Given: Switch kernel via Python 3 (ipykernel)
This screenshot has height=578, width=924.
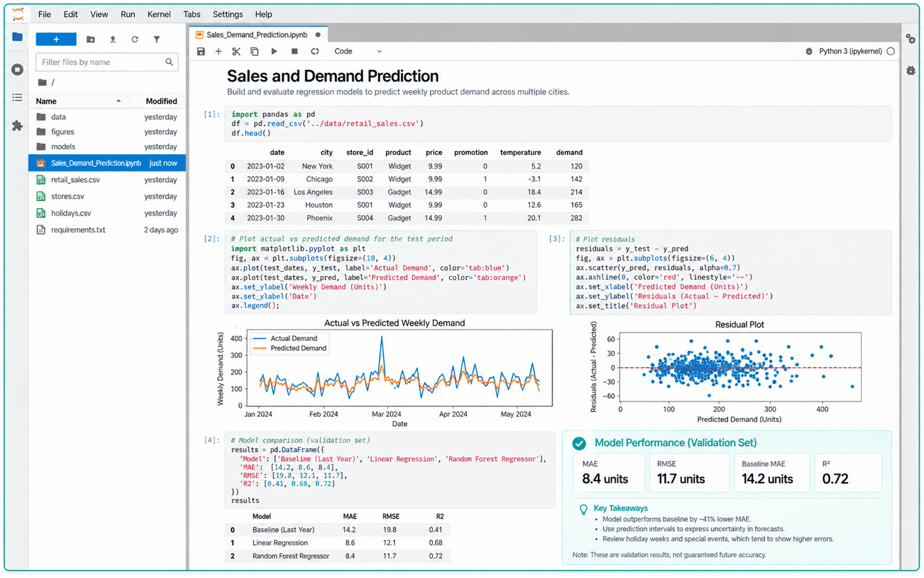Looking at the screenshot, I should (850, 51).
